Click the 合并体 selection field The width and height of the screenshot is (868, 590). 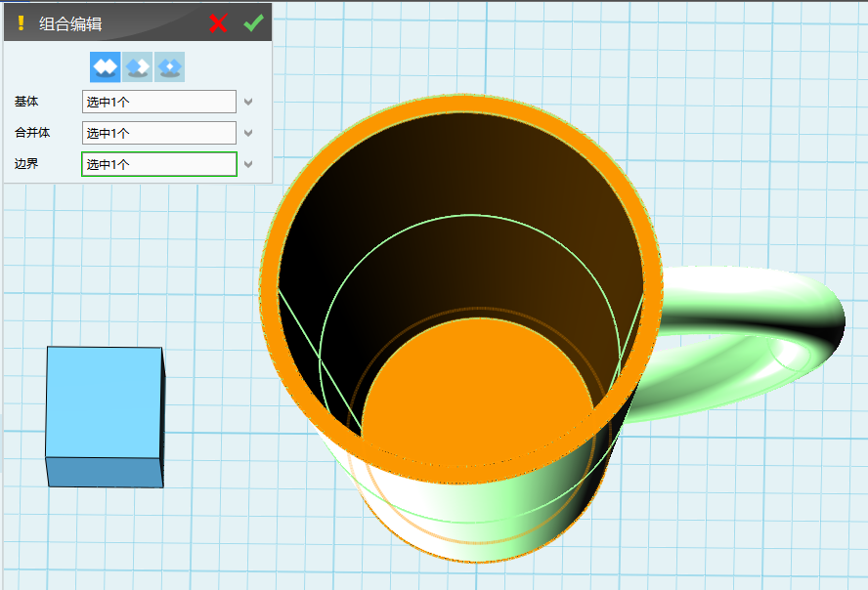point(159,133)
